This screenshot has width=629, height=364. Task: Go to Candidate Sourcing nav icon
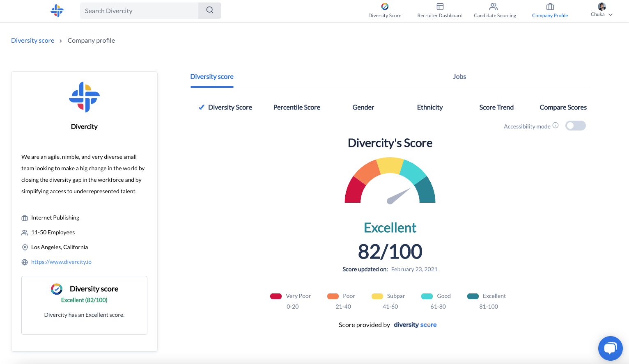pos(494,7)
